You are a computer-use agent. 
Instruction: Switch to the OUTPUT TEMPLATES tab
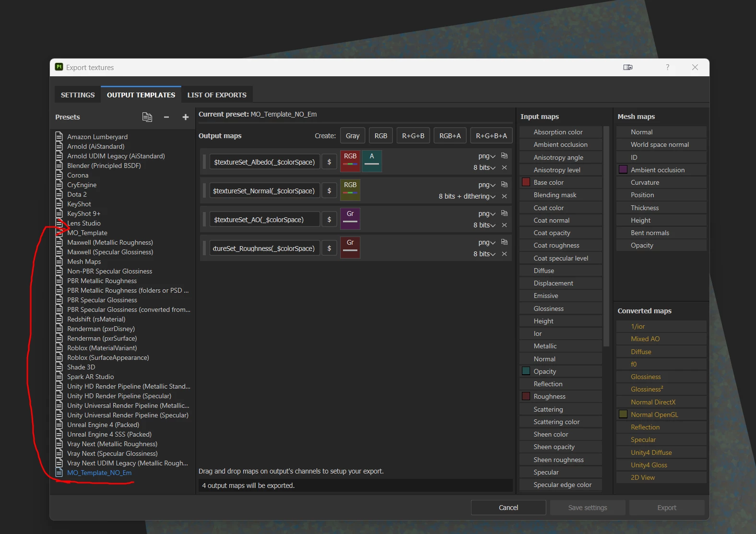click(141, 95)
